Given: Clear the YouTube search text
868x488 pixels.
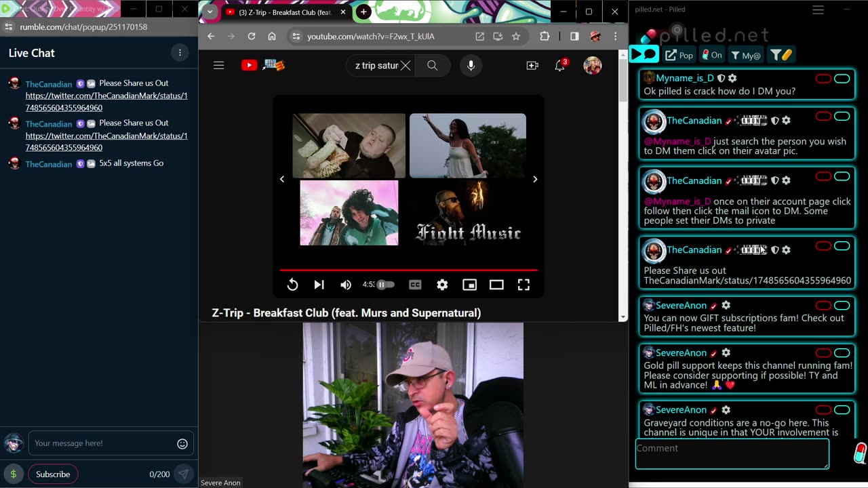Looking at the screenshot, I should (405, 65).
